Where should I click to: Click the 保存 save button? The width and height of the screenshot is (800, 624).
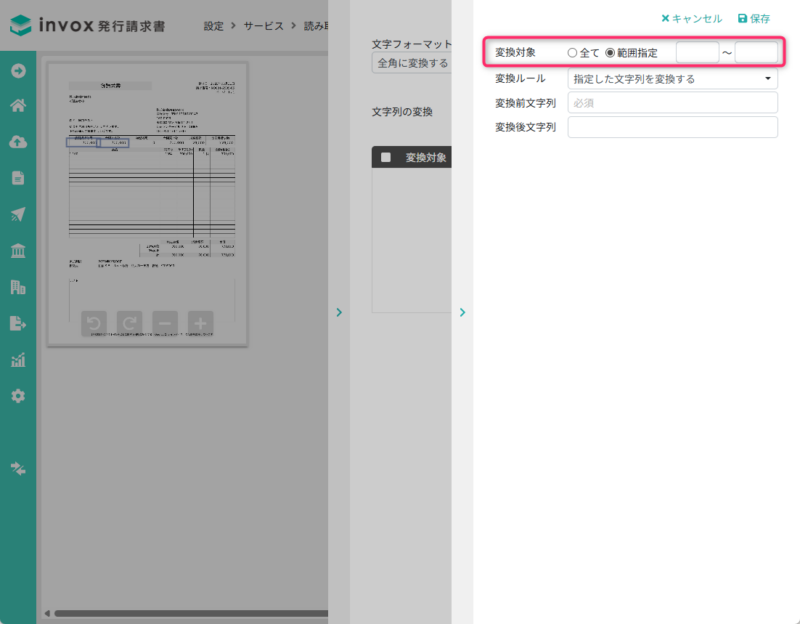[753, 18]
